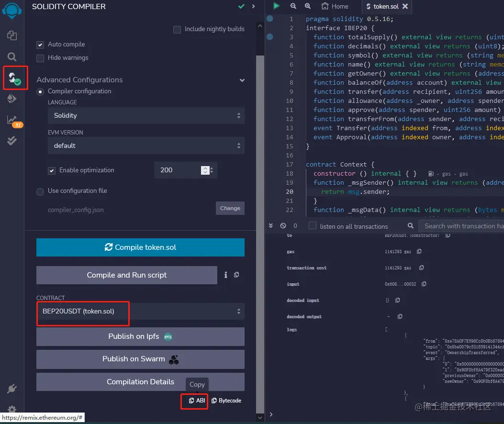The image size is (504, 424).
Task: Click the pending transactions counter 0
Action: coord(295,226)
